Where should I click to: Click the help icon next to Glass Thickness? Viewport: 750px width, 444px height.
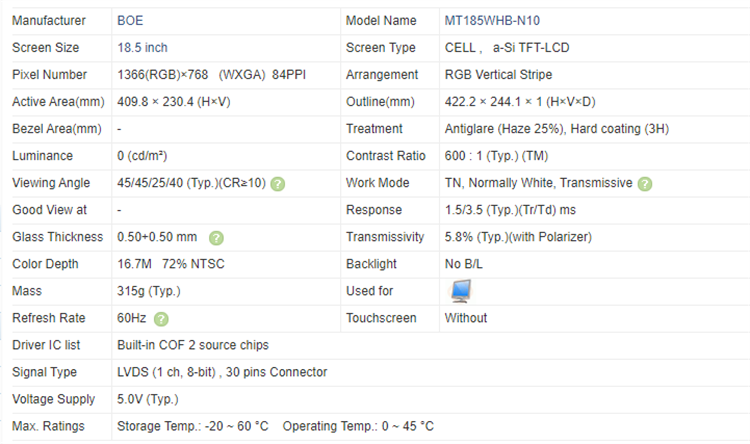[216, 238]
